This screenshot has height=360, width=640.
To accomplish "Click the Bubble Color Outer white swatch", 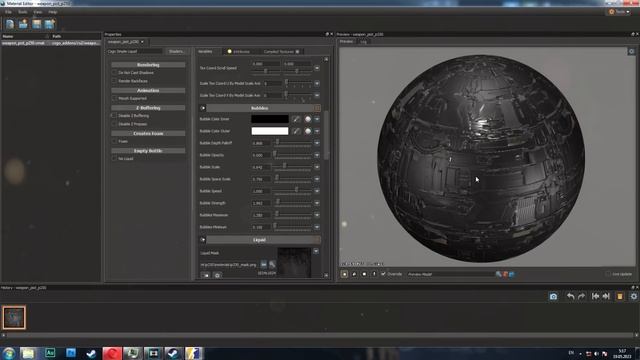I will point(270,131).
